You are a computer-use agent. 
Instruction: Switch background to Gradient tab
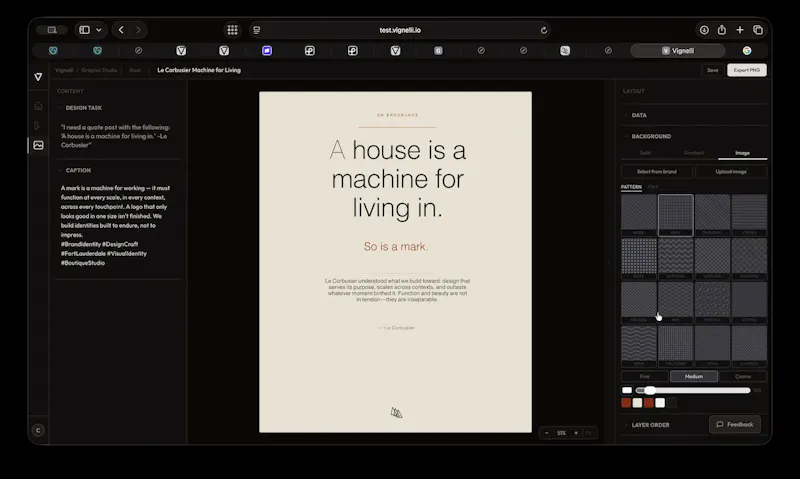coord(693,153)
